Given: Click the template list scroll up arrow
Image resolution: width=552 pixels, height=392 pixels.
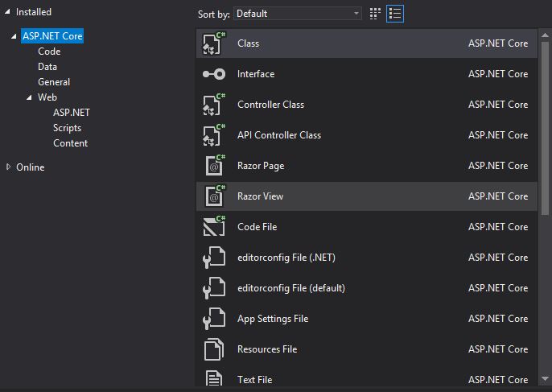Looking at the screenshot, I should [x=545, y=35].
